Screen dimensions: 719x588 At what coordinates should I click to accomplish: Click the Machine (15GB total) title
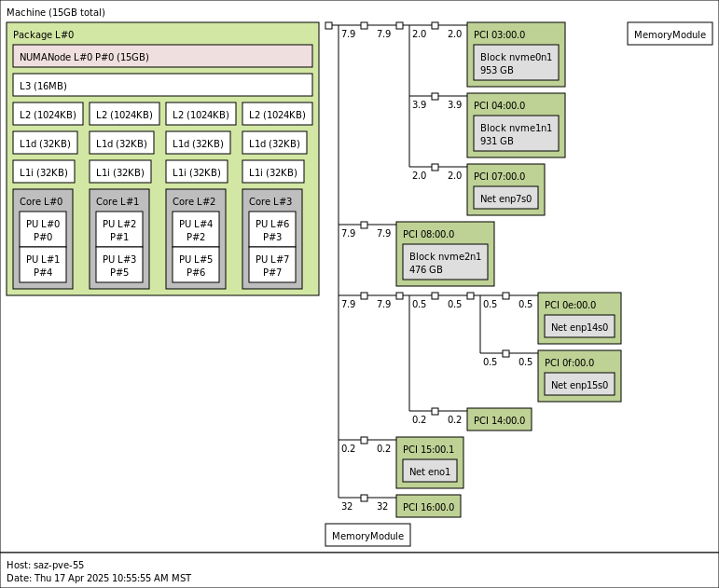(x=56, y=12)
